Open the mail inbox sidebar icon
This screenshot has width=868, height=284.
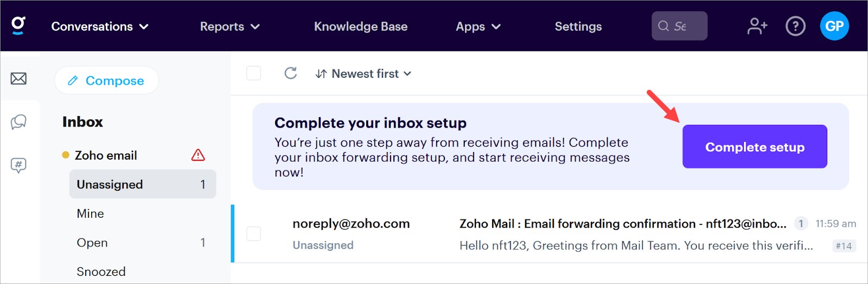[x=18, y=79]
